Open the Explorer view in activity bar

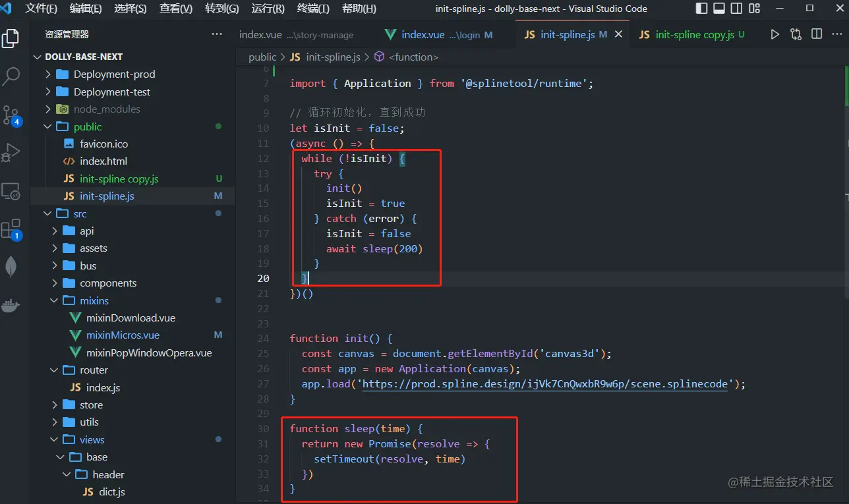[x=11, y=39]
